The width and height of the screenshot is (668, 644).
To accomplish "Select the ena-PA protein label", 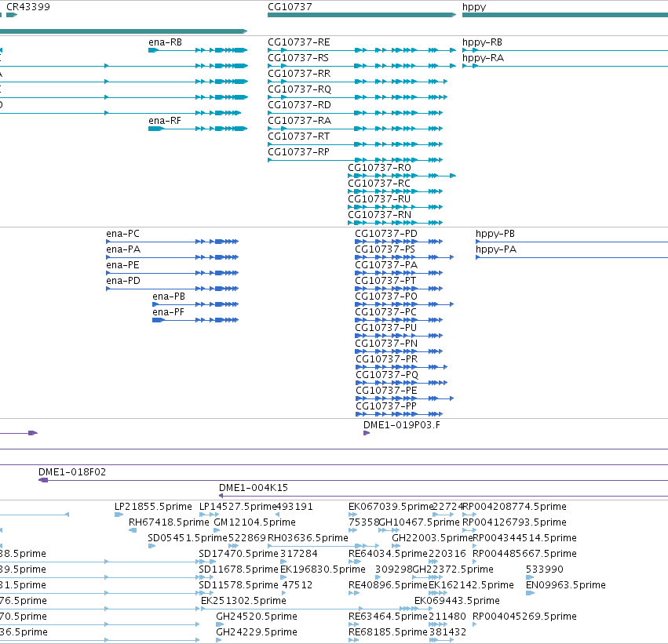I will pos(123,249).
